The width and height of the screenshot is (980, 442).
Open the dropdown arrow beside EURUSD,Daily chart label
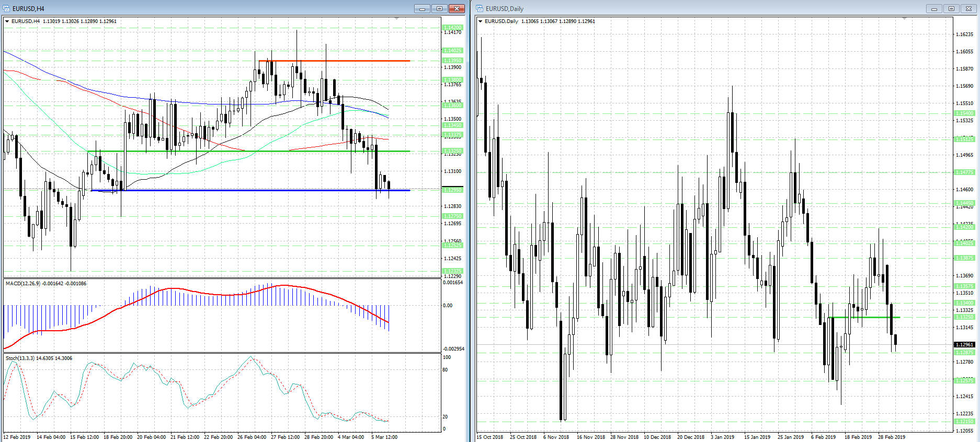480,21
